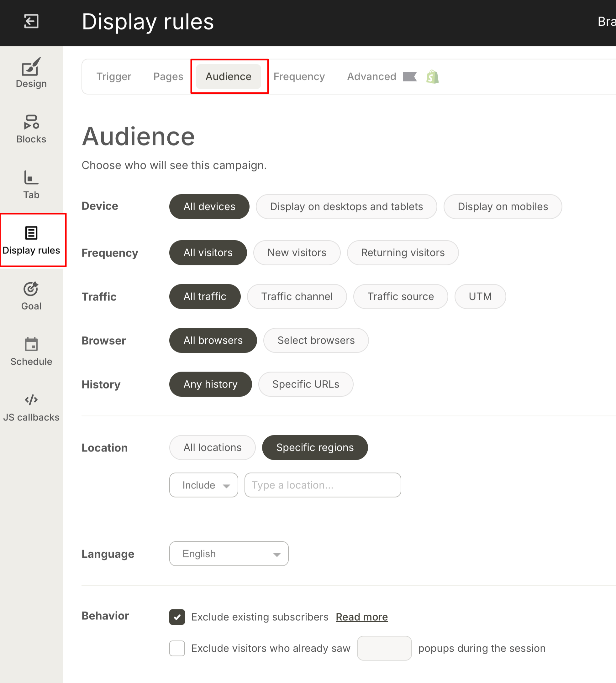Click the back arrow in the top bar
This screenshot has width=616, height=683.
pos(31,22)
